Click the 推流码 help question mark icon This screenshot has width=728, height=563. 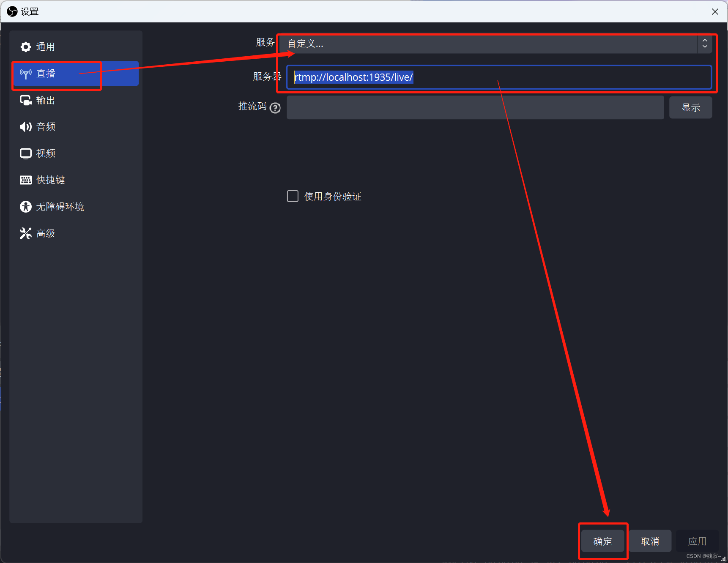pos(275,108)
